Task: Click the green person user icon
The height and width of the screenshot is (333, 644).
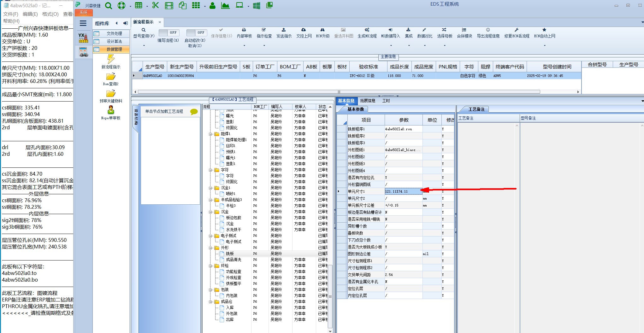Action: coord(213,6)
